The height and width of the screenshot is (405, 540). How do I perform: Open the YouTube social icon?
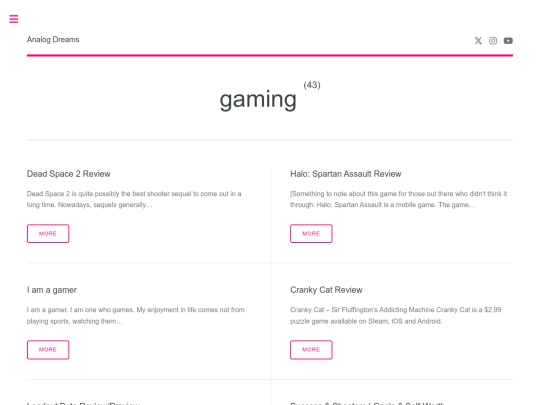[x=508, y=41]
